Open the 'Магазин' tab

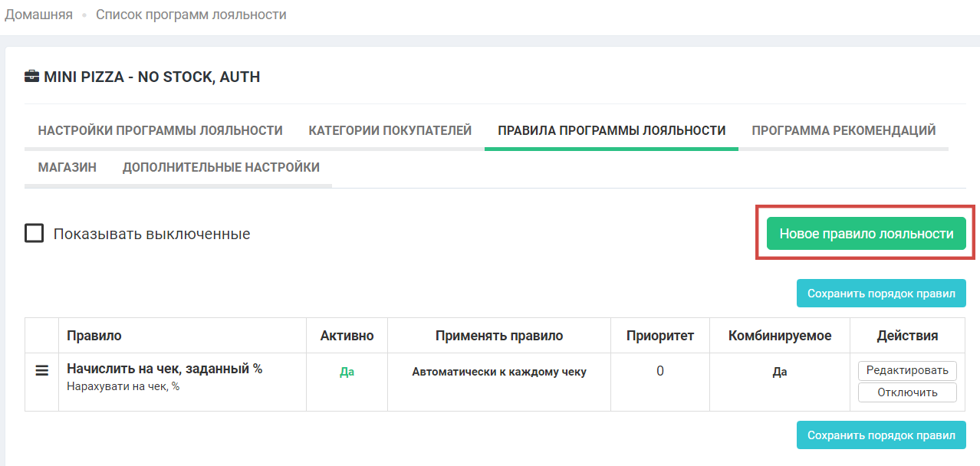click(x=67, y=167)
